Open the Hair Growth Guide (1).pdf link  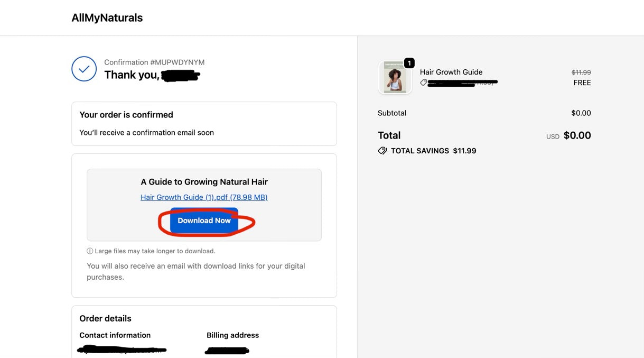click(x=204, y=197)
